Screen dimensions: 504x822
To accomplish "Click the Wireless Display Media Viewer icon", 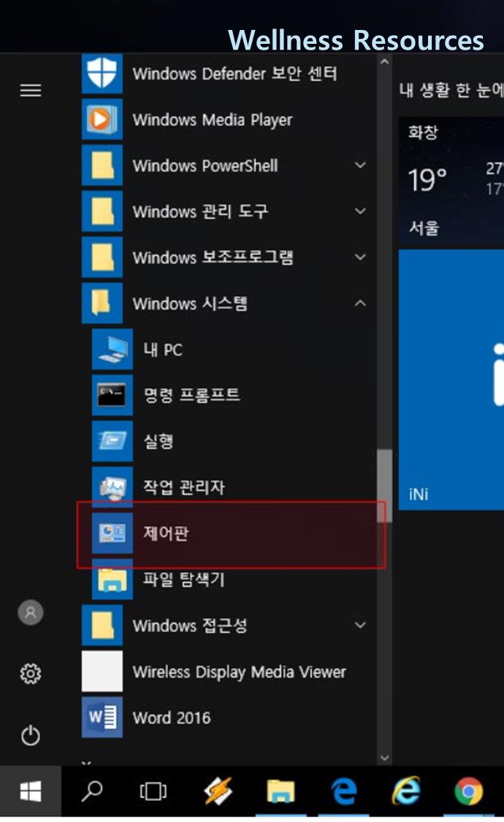I will tap(102, 671).
